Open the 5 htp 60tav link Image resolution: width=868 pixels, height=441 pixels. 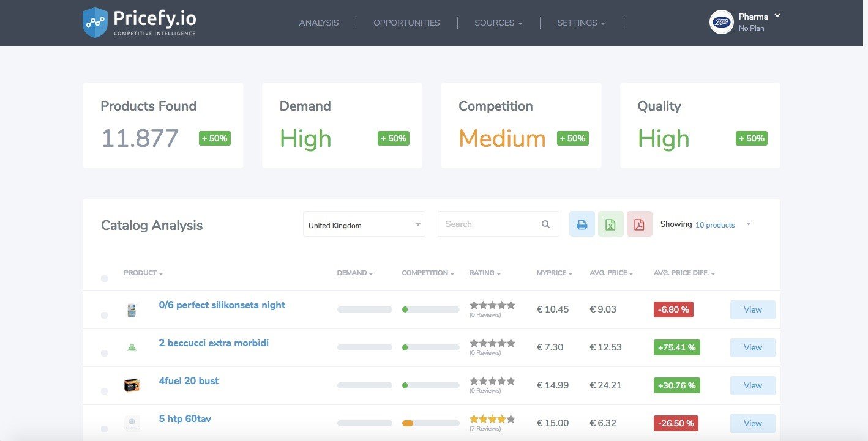[x=185, y=418]
